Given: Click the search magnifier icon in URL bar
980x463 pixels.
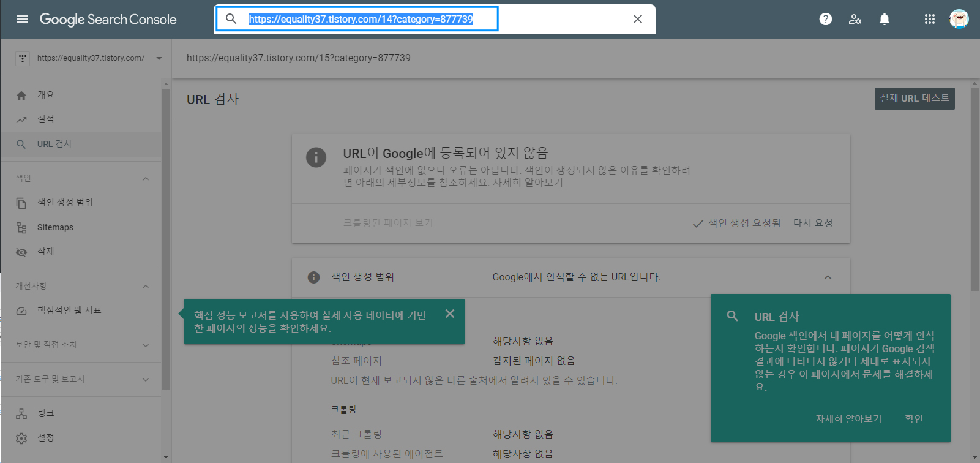Looking at the screenshot, I should pyautogui.click(x=231, y=19).
